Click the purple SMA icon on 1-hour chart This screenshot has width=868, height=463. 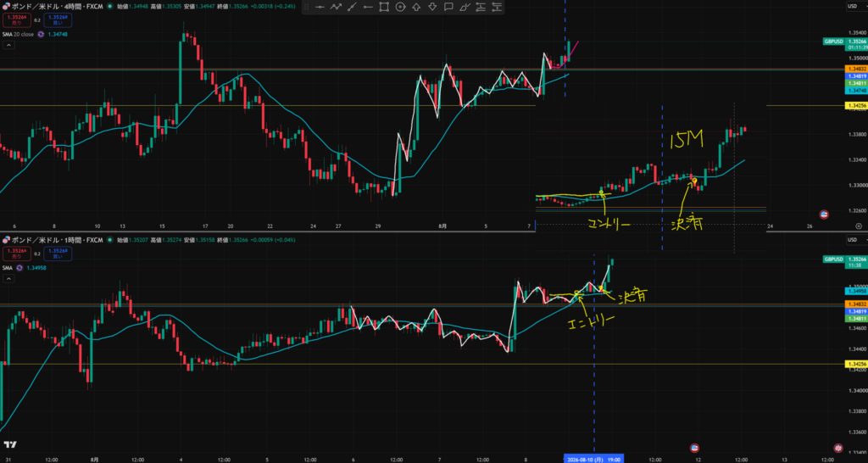19,268
